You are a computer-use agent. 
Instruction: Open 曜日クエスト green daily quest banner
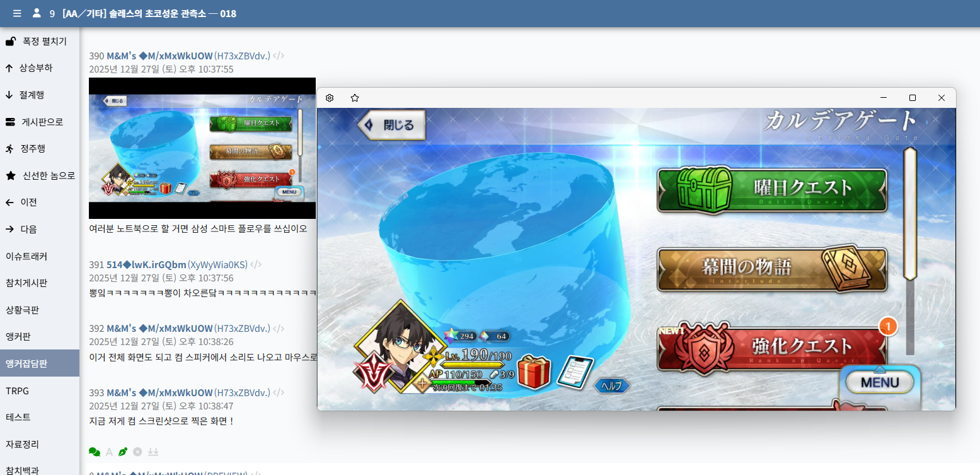771,189
